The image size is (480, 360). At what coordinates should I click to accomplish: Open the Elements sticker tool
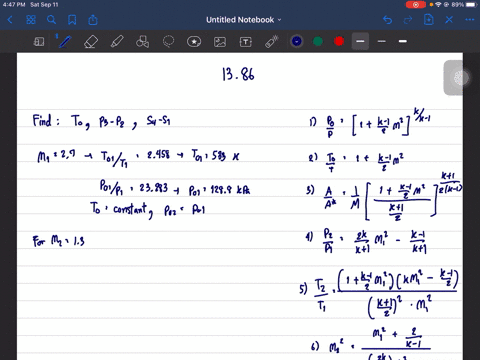click(194, 42)
